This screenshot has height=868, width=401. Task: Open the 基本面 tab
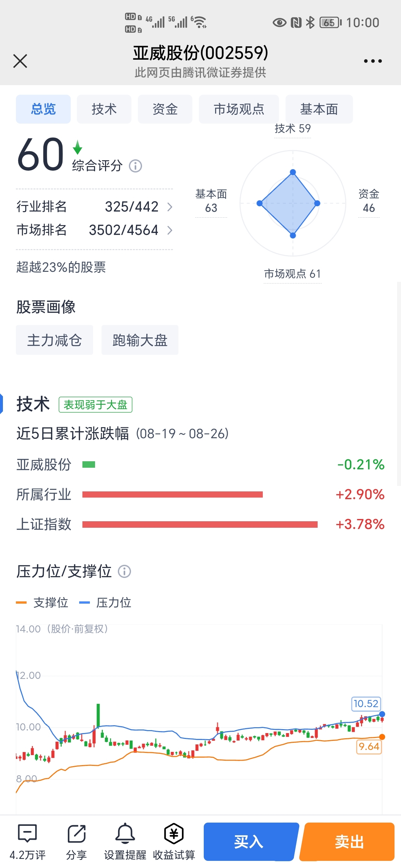pyautogui.click(x=319, y=109)
